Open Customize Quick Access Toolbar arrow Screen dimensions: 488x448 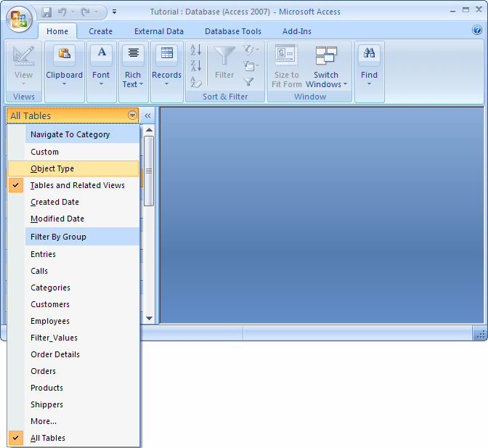[114, 12]
